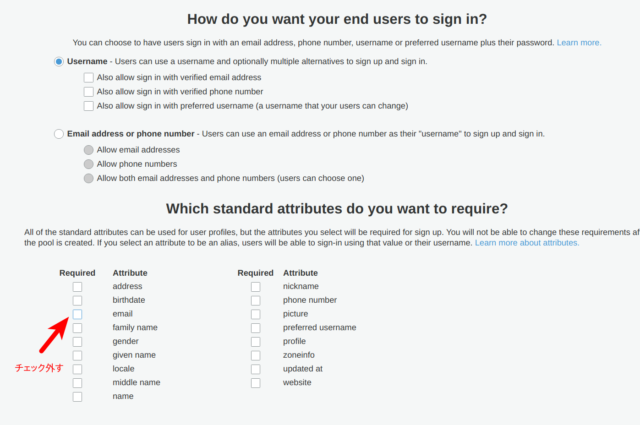Tick the website required checkbox
Image resolution: width=640 pixels, height=425 pixels.
[x=256, y=383]
